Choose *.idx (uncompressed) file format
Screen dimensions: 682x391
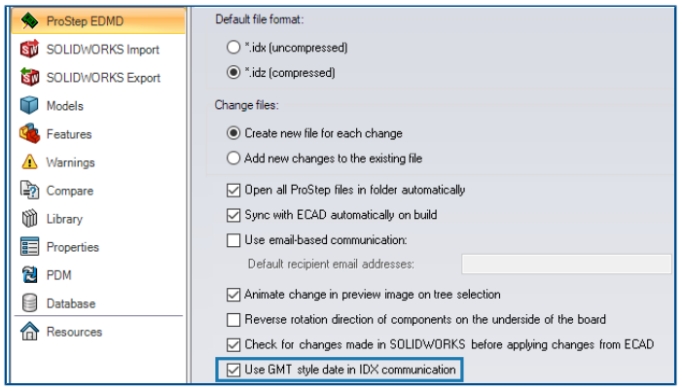click(x=234, y=47)
